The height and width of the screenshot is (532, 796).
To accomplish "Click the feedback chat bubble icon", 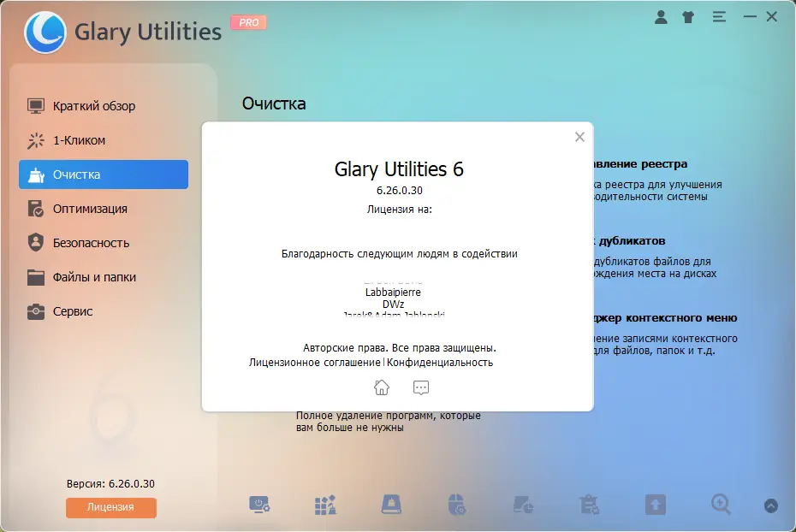I will click(421, 387).
